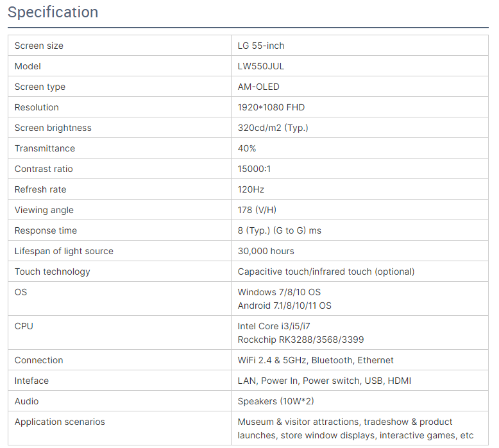499x448 pixels.
Task: Click the 15000:1 contrast ratio value
Action: (x=254, y=169)
